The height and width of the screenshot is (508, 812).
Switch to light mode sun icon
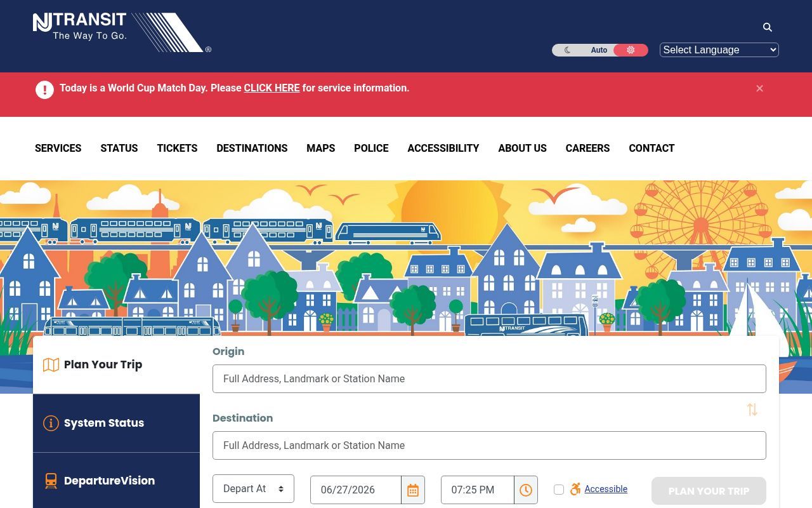[631, 50]
